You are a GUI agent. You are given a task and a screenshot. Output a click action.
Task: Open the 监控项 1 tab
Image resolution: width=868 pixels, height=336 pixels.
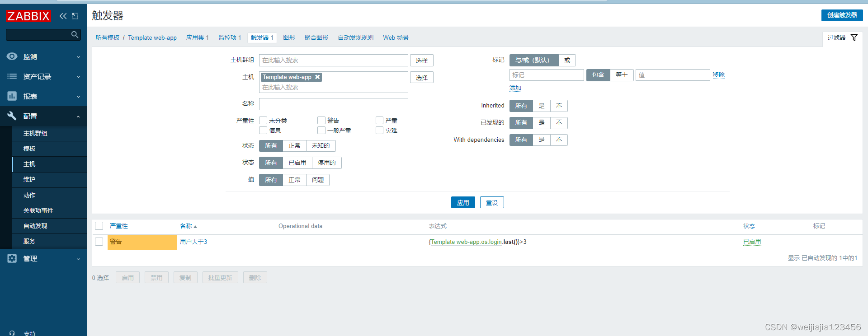pyautogui.click(x=229, y=37)
